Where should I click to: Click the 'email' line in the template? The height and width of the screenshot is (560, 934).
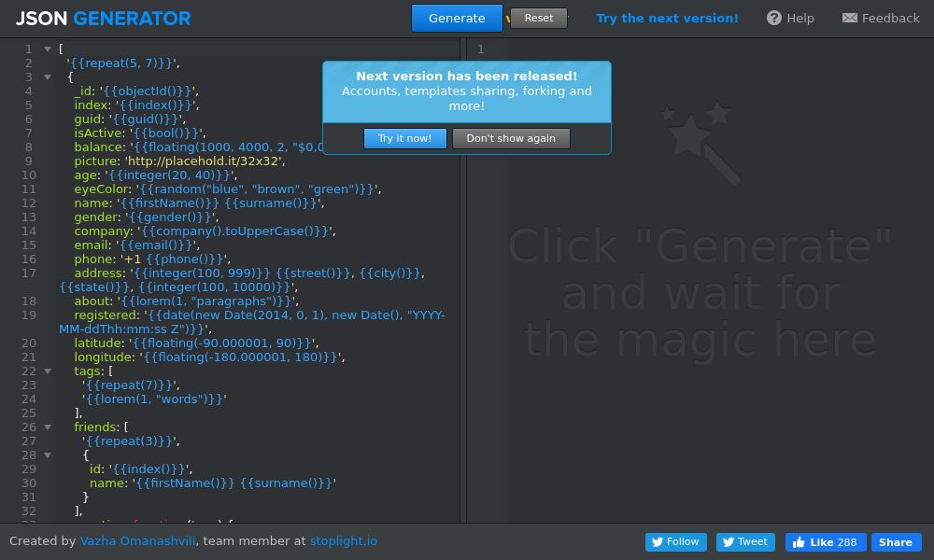[137, 245]
